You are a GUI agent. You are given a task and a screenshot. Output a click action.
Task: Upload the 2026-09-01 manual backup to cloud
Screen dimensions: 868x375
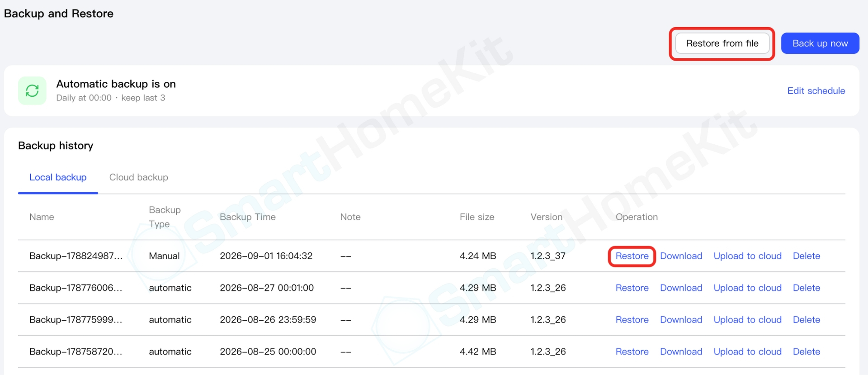[x=747, y=256]
